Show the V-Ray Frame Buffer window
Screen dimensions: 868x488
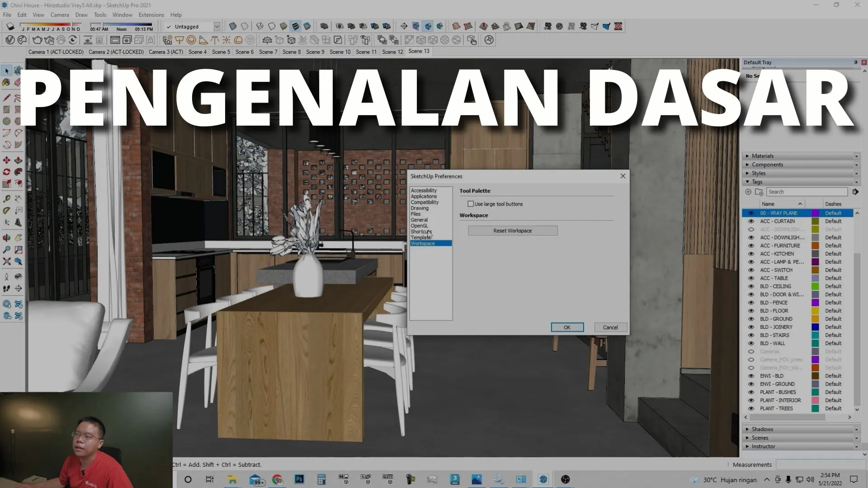[x=115, y=40]
